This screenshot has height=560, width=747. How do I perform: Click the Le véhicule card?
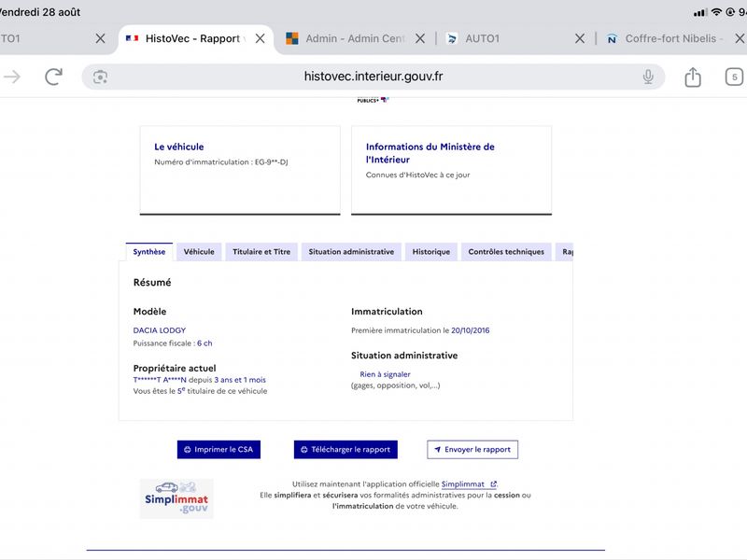pos(240,171)
